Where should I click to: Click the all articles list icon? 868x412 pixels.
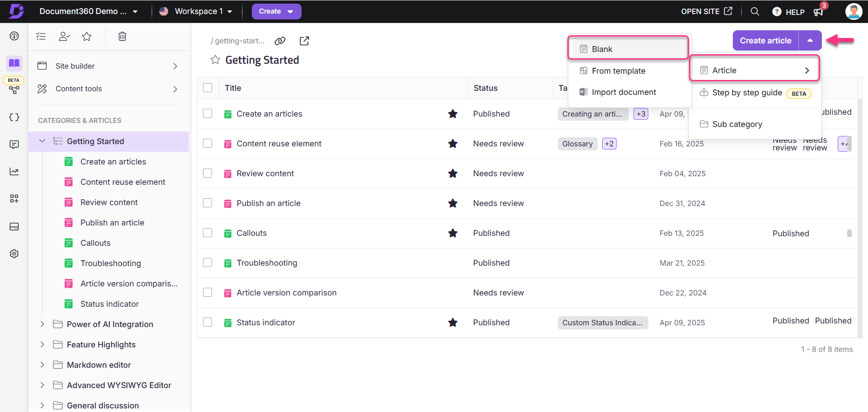click(41, 36)
